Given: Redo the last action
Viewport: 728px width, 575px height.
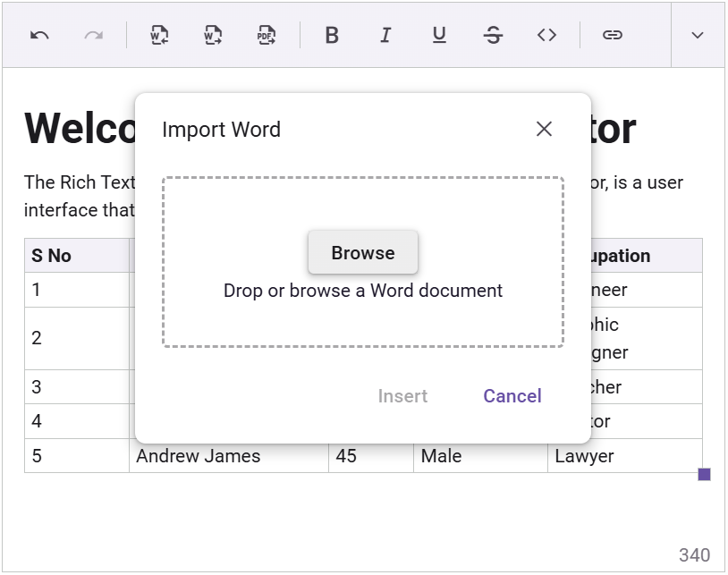Looking at the screenshot, I should [x=95, y=35].
